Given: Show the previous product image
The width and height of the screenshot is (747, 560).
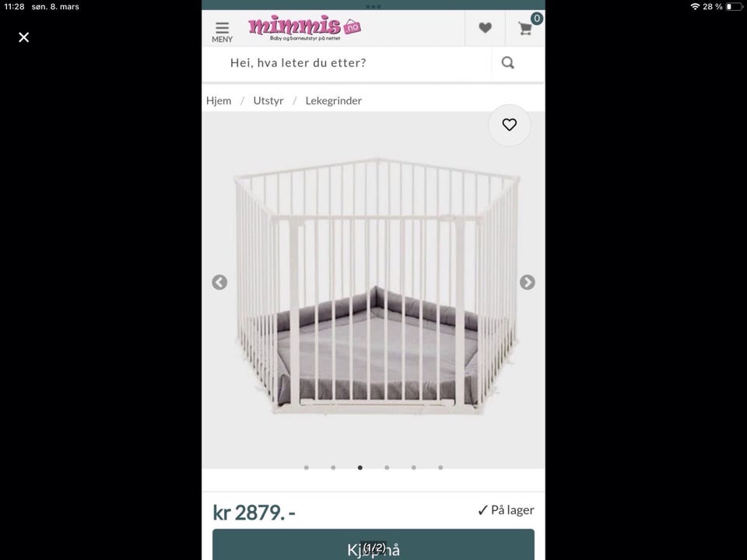Looking at the screenshot, I should (219, 282).
